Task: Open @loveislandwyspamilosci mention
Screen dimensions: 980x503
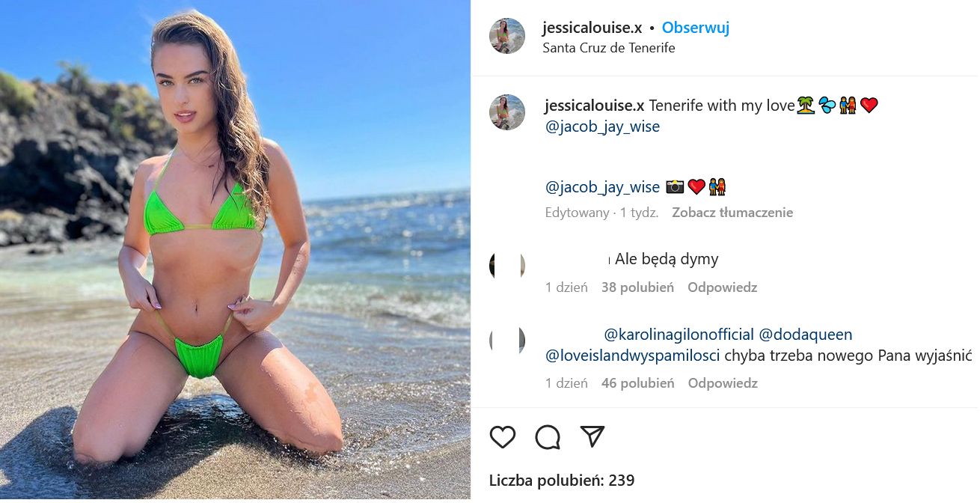Action: click(633, 356)
